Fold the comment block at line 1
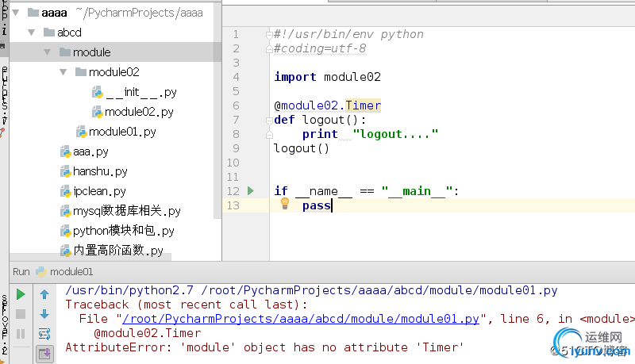This screenshot has height=364, width=635. tap(269, 35)
